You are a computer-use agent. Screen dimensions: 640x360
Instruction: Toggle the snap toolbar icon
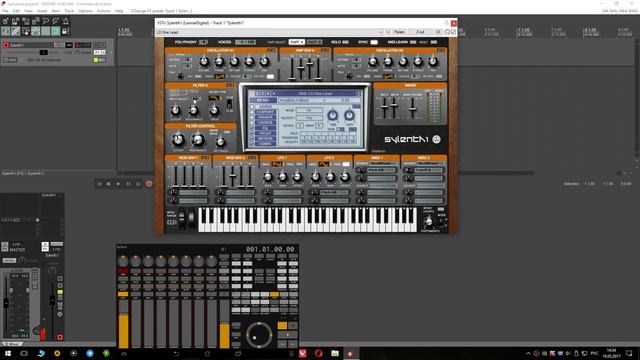(56, 31)
